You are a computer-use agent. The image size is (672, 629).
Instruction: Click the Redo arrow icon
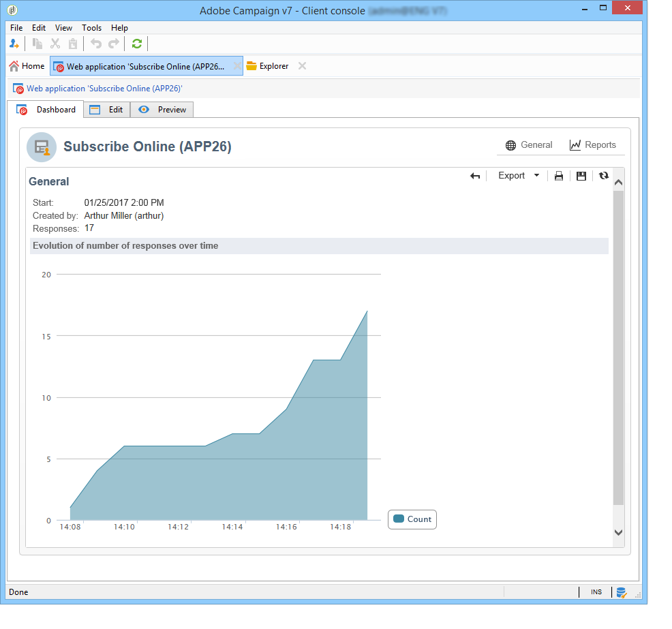114,44
